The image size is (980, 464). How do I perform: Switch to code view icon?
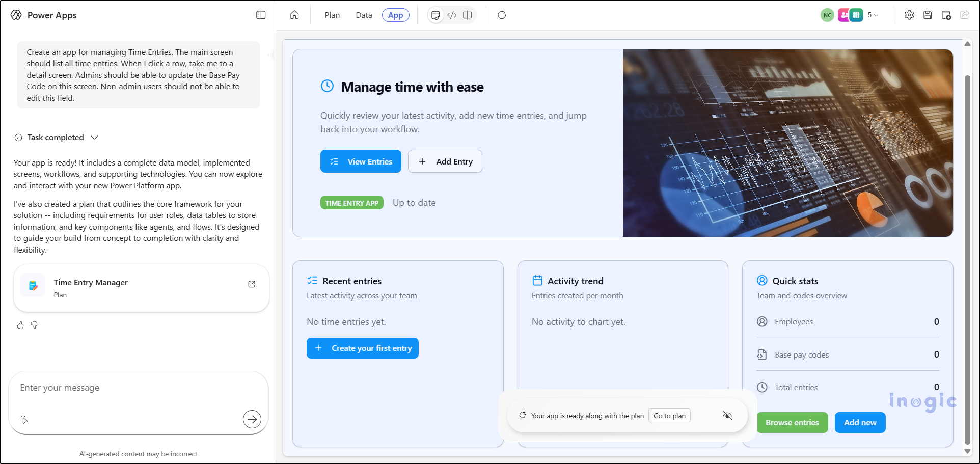[452, 15]
